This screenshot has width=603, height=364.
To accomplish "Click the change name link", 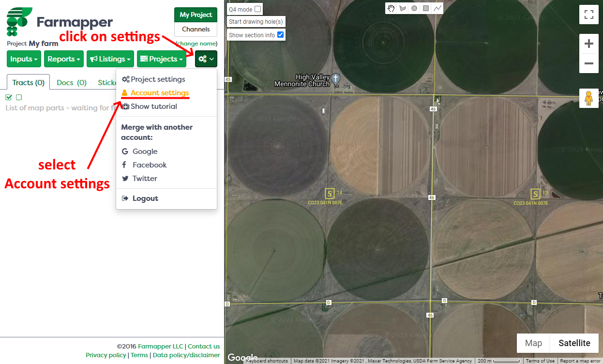I will tap(196, 44).
